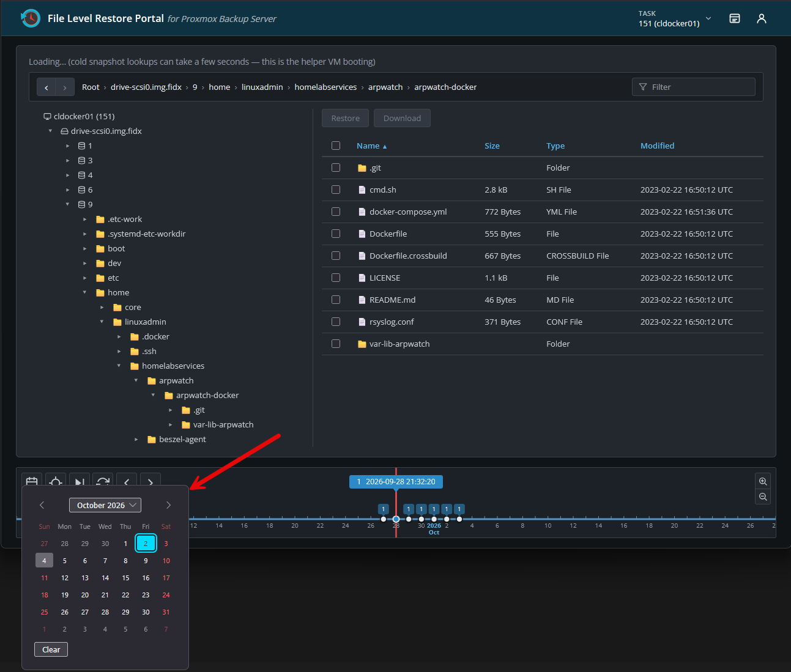The height and width of the screenshot is (672, 791).
Task: Click the timeline toolbar left chevron button
Action: (x=127, y=481)
